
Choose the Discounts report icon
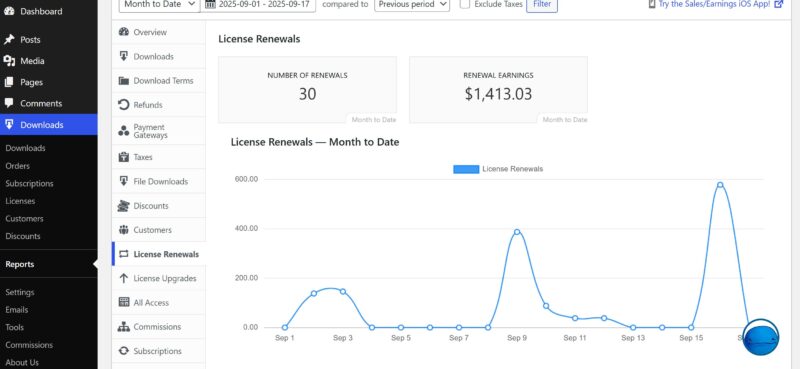coord(123,206)
